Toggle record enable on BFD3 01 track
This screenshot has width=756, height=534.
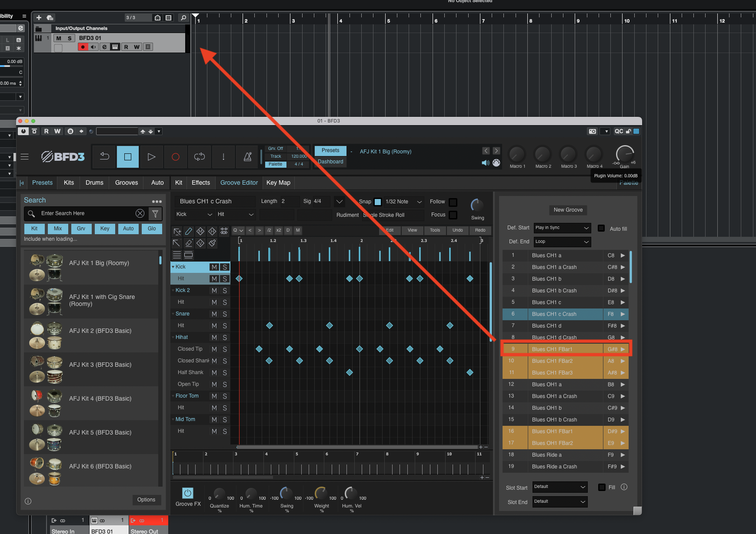tap(83, 47)
